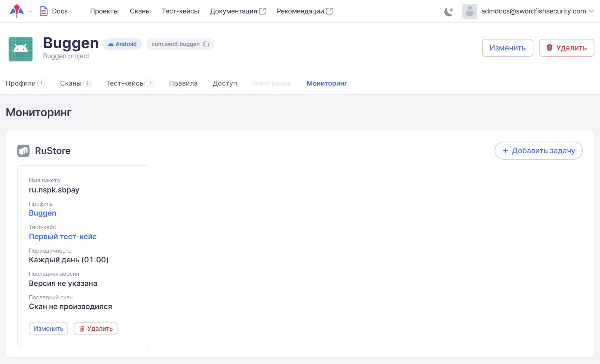Click the Добавить задачу button
Screen dimensions: 600x364
point(538,151)
